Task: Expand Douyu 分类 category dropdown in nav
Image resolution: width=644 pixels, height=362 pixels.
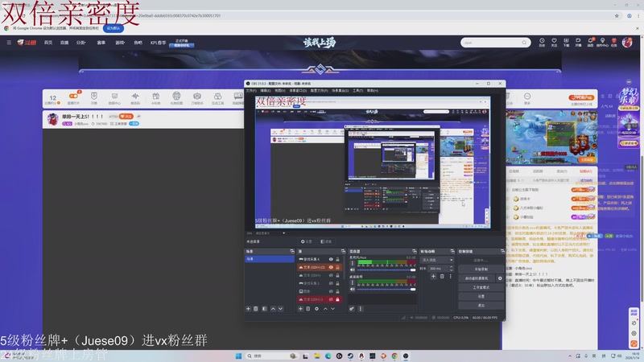Action: pos(81,43)
